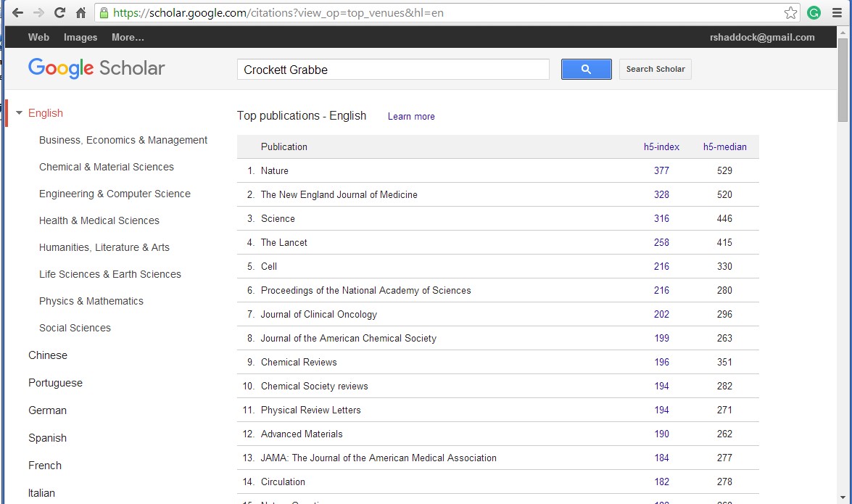
Task: Switch to Italian top publications
Action: pyautogui.click(x=41, y=493)
